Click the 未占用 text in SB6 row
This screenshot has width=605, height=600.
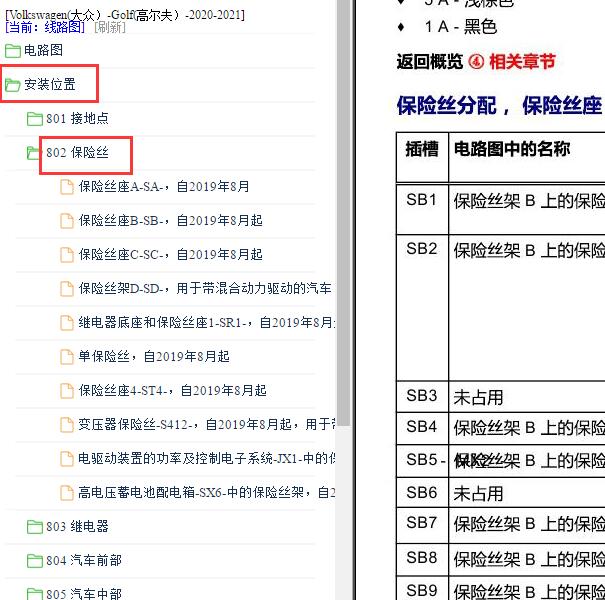click(x=478, y=494)
